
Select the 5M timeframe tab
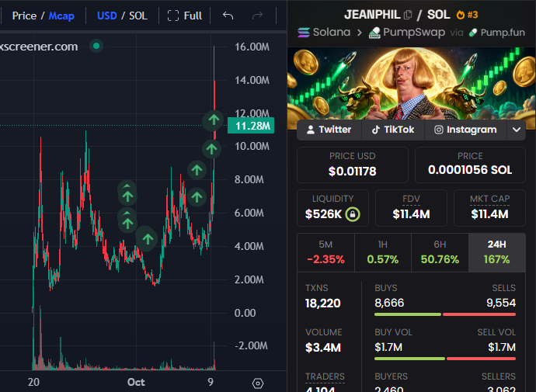point(325,253)
